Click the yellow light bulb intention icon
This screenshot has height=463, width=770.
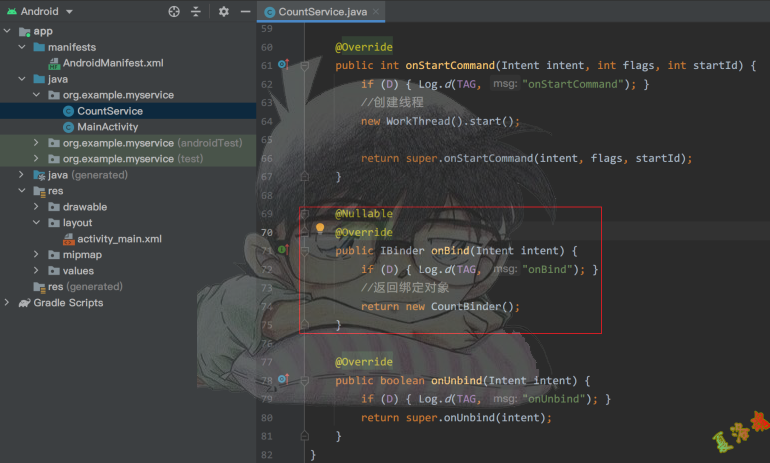click(x=320, y=229)
